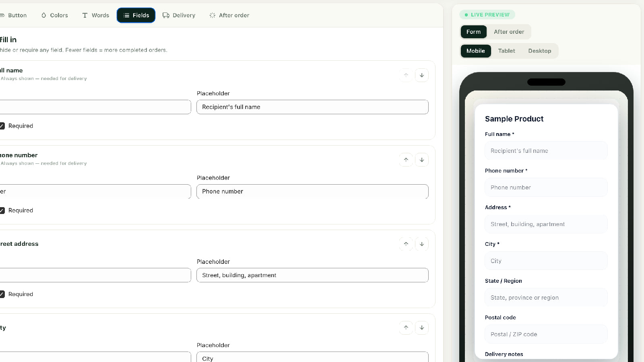Click the Full name label input

[95, 107]
